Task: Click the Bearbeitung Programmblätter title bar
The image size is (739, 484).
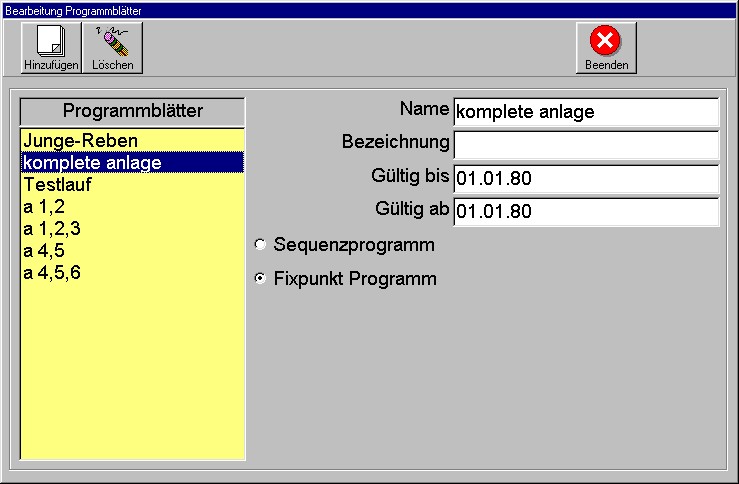Action: click(369, 9)
